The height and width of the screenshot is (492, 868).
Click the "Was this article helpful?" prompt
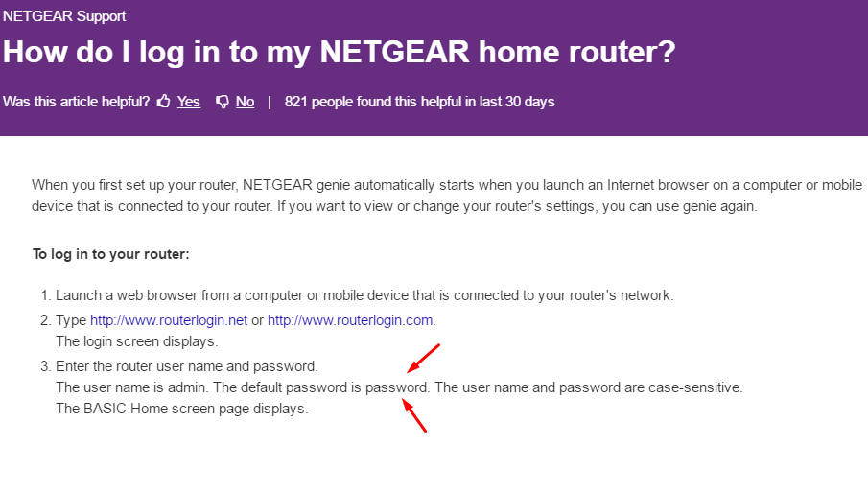click(x=77, y=102)
